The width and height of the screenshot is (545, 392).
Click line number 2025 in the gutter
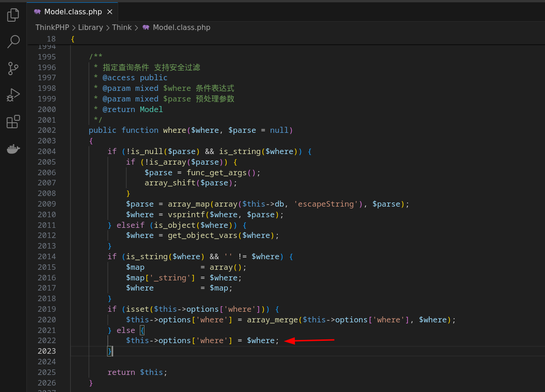[47, 372]
